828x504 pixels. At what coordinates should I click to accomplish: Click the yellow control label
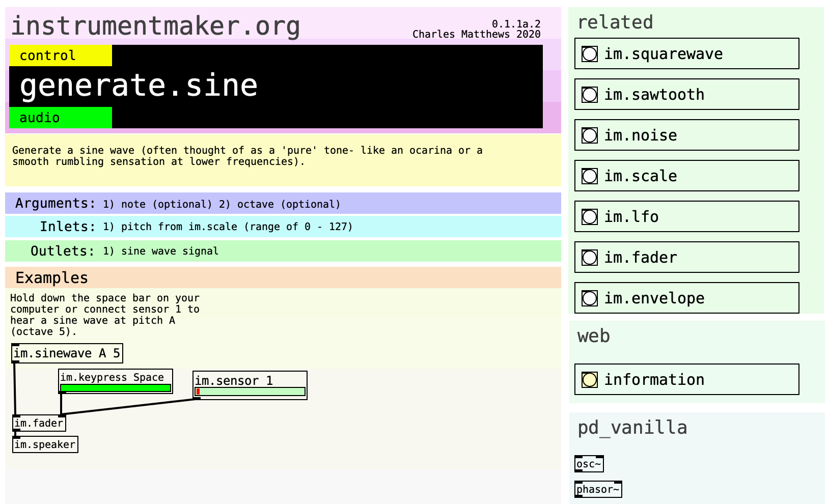61,55
